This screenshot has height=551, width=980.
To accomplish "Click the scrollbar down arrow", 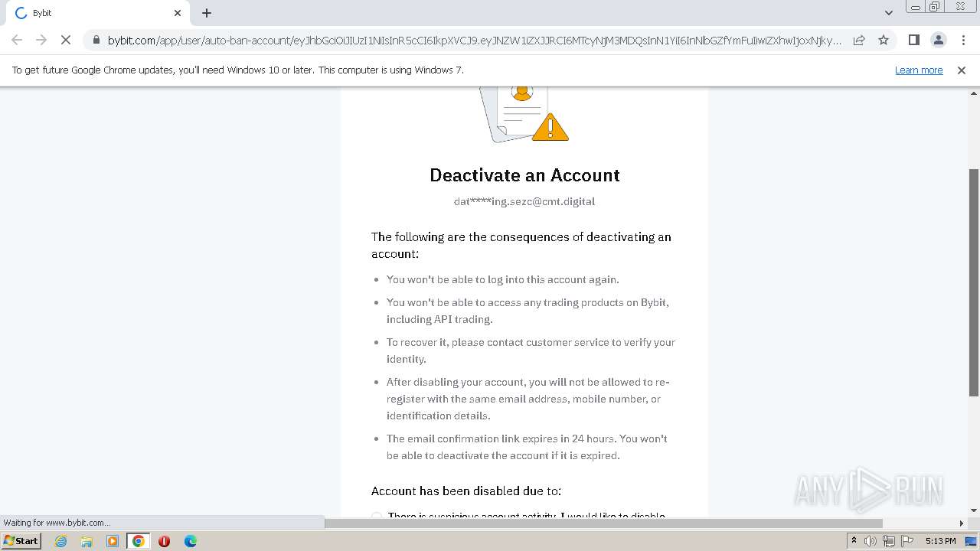I will tap(974, 510).
